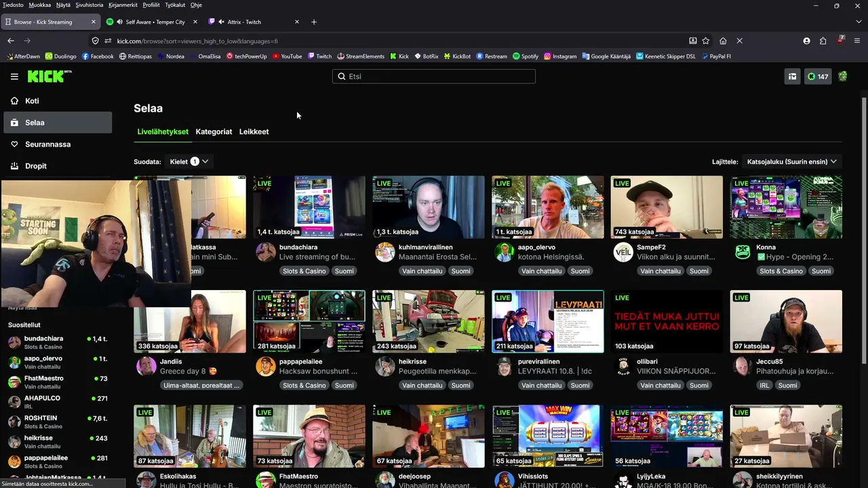The height and width of the screenshot is (488, 868).
Task: Select ROSHTEIN in Suositellut list
Action: click(x=58, y=422)
